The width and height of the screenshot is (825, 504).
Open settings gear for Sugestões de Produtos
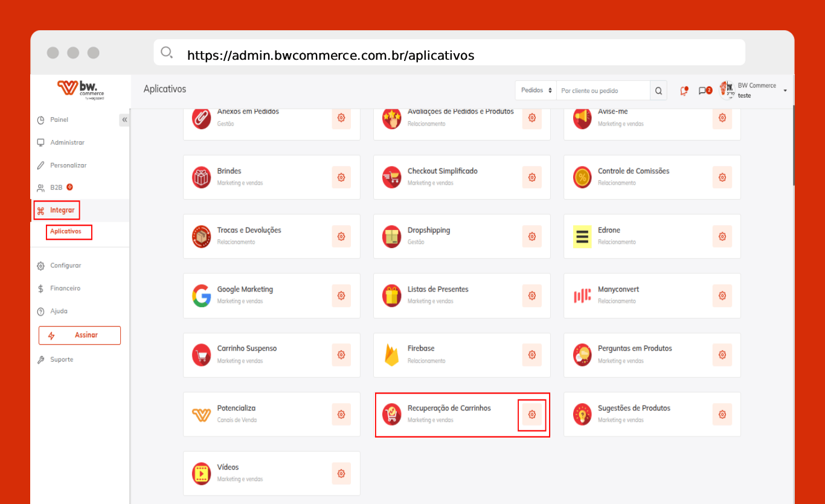click(x=722, y=415)
